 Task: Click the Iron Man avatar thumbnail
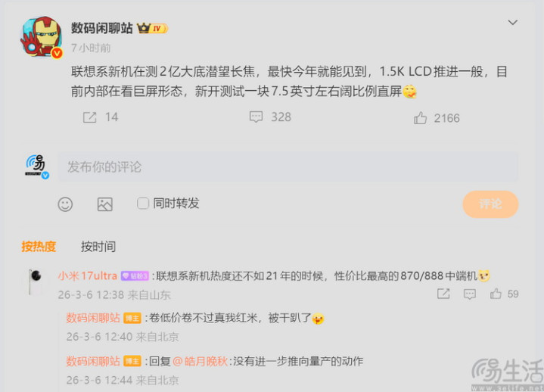pos(42,37)
